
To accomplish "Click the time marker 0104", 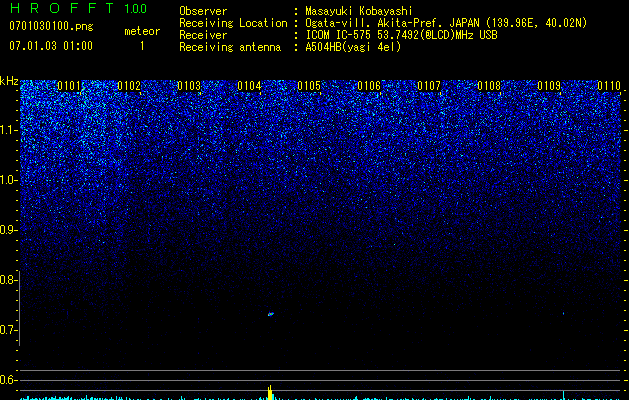I will pyautogui.click(x=249, y=86).
